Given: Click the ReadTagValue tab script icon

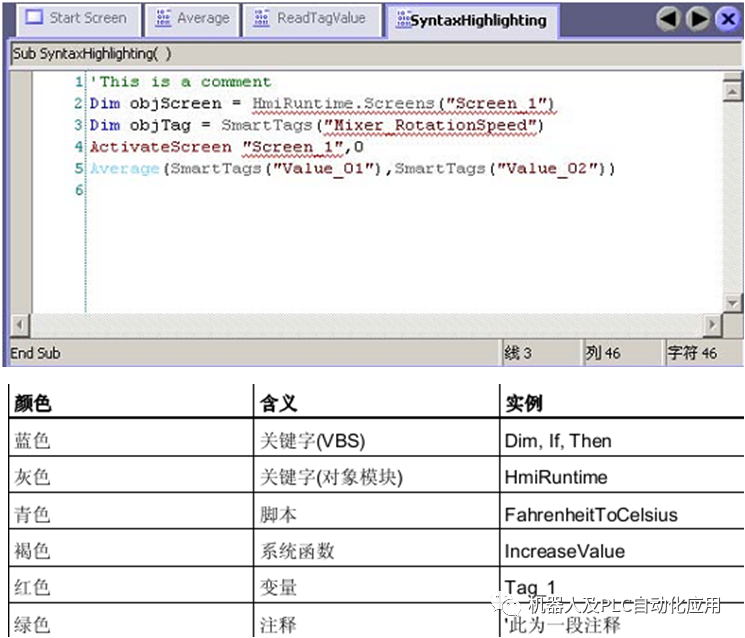Looking at the screenshot, I should pyautogui.click(x=261, y=18).
